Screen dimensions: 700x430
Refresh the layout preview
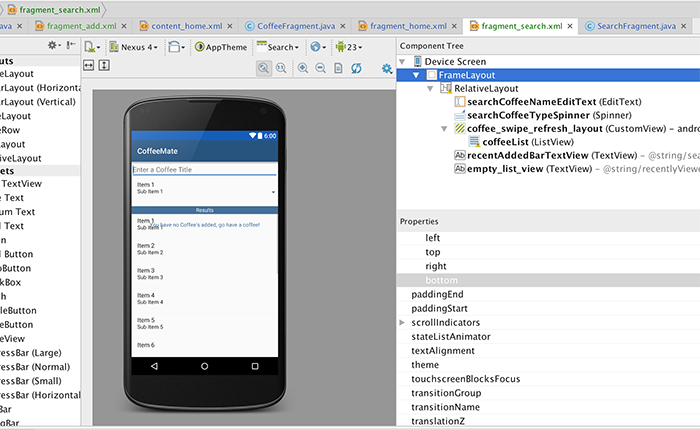356,68
